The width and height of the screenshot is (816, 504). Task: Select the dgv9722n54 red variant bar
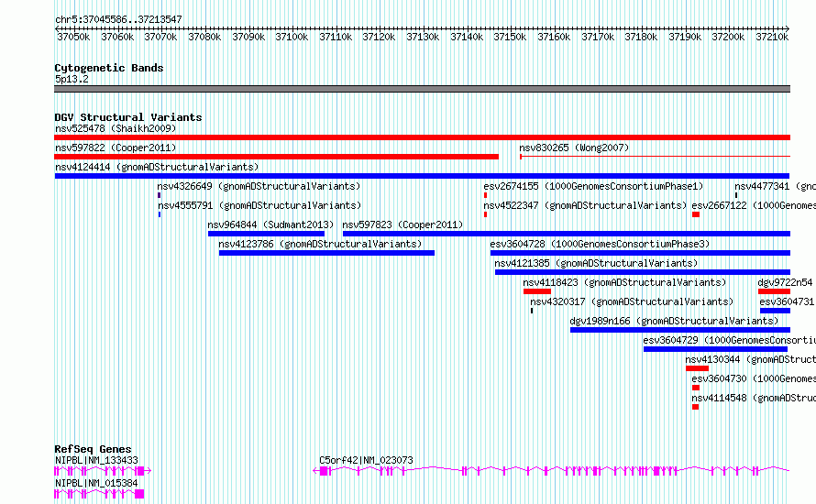pos(775,291)
